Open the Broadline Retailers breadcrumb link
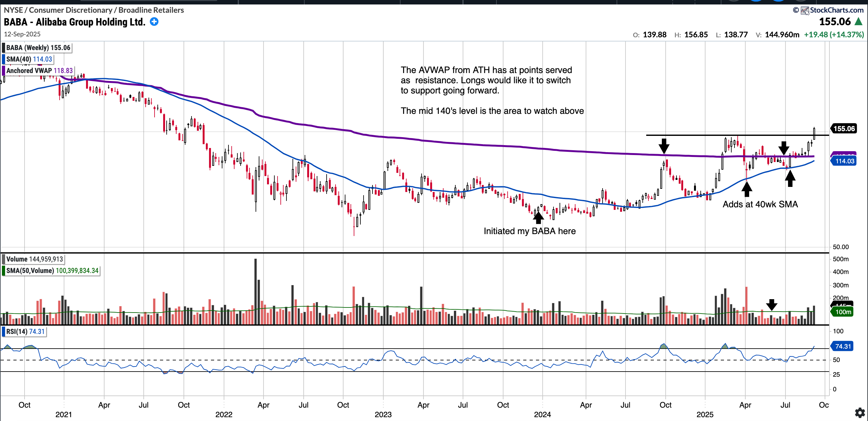Screen dimensions: 868x421 [151, 10]
